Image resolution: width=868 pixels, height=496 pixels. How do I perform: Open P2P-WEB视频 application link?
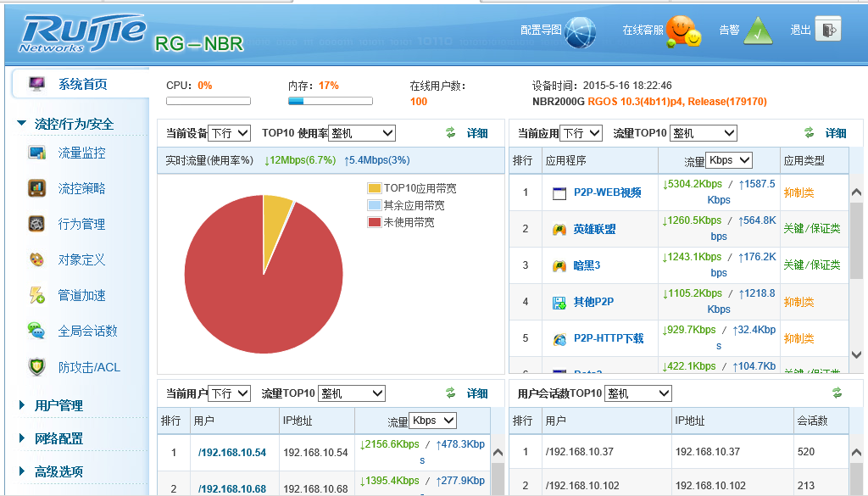608,192
